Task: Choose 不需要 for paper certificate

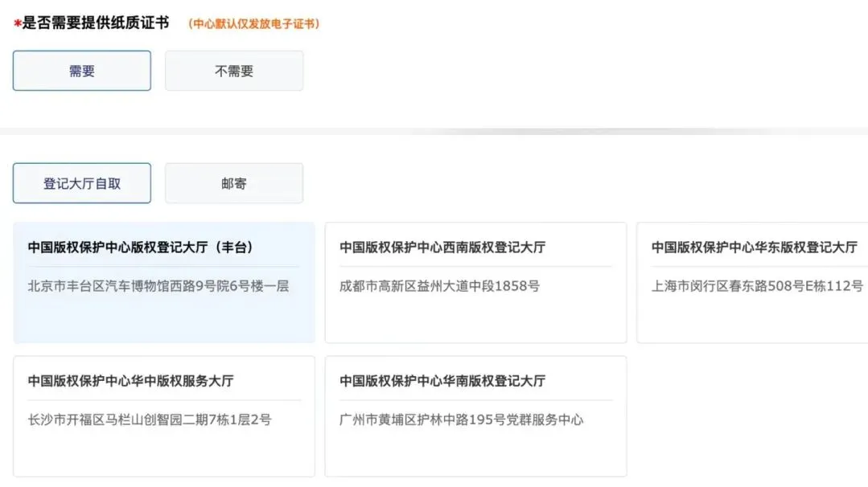Action: 234,71
